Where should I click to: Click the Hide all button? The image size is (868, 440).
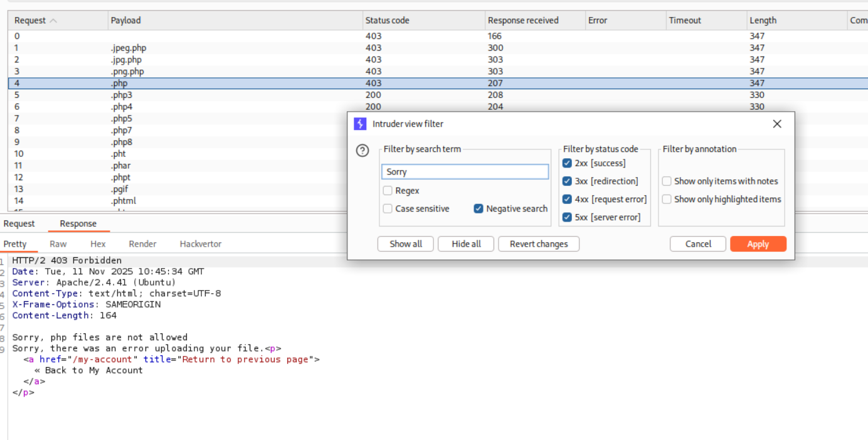465,244
